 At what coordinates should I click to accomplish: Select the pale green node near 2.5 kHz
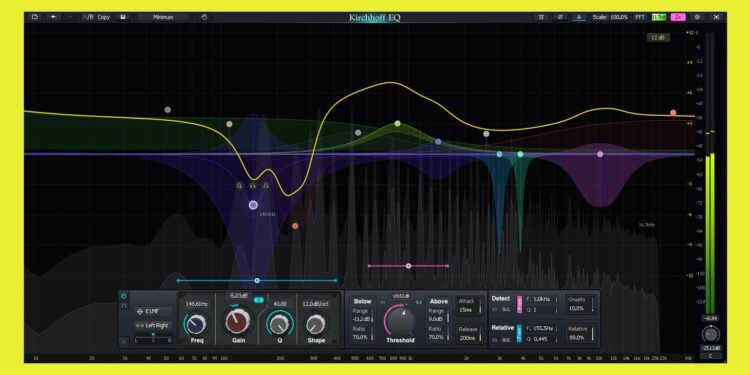[x=486, y=134]
